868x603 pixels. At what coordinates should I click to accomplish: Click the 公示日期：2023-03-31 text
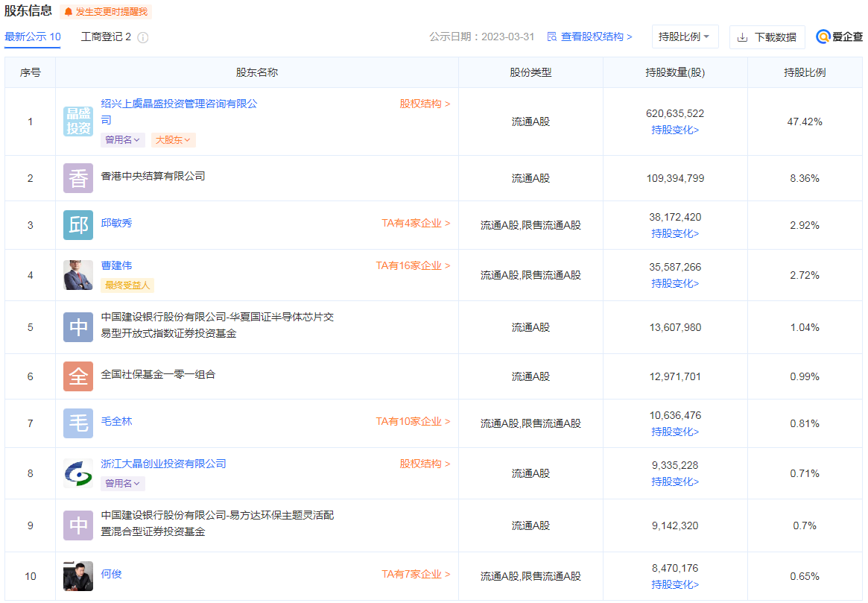point(481,37)
